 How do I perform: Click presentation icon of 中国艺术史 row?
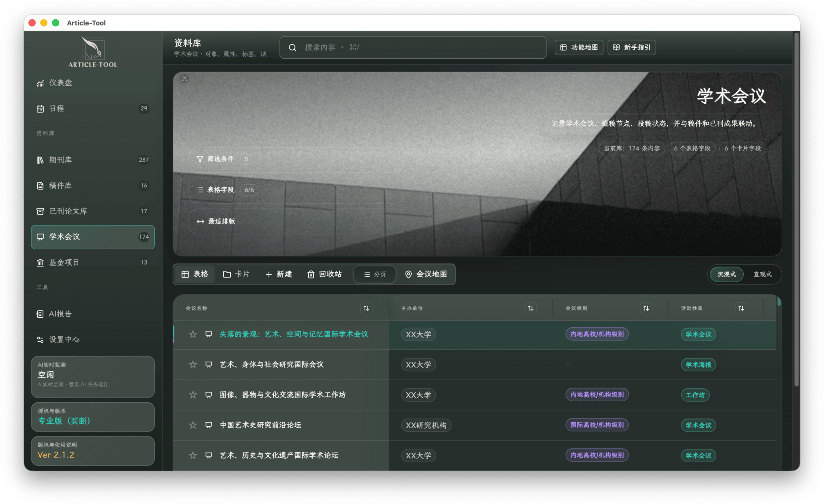coord(209,425)
